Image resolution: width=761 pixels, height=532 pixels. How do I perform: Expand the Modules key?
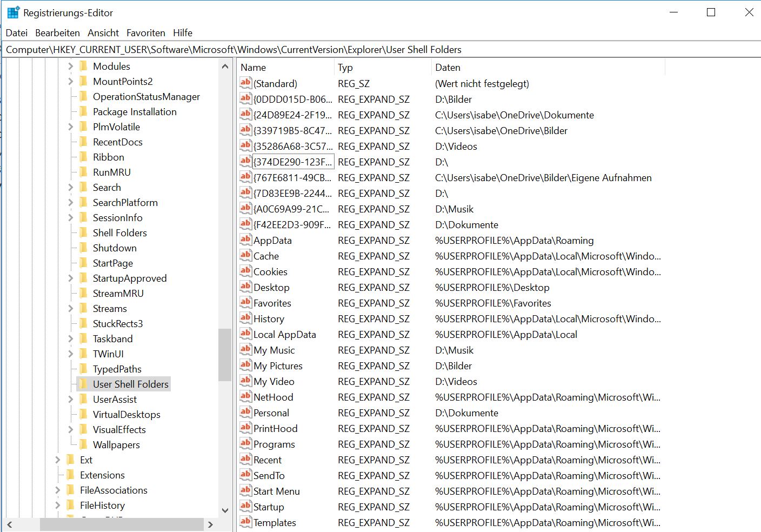coord(71,66)
